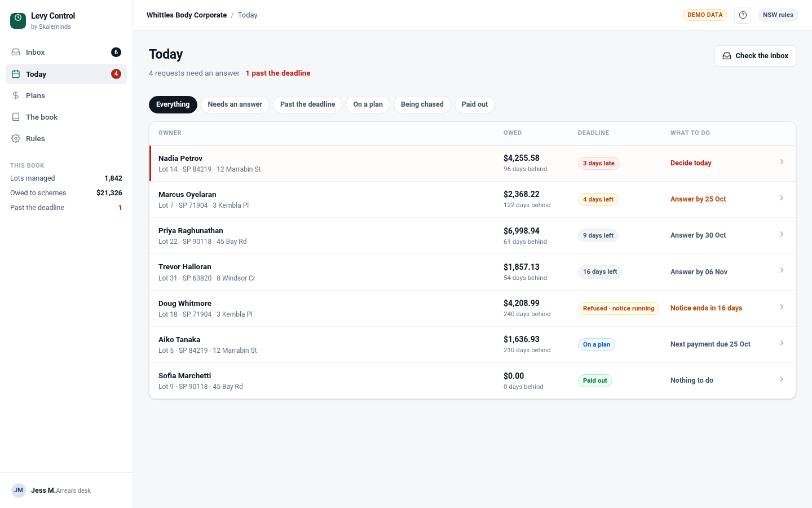Open the help question mark icon
This screenshot has width=812, height=508.
(743, 15)
